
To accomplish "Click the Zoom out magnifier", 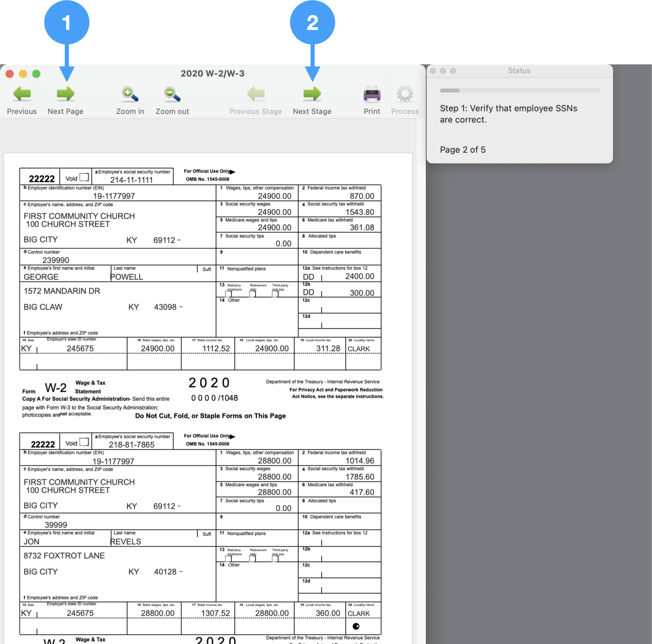I will (x=172, y=94).
